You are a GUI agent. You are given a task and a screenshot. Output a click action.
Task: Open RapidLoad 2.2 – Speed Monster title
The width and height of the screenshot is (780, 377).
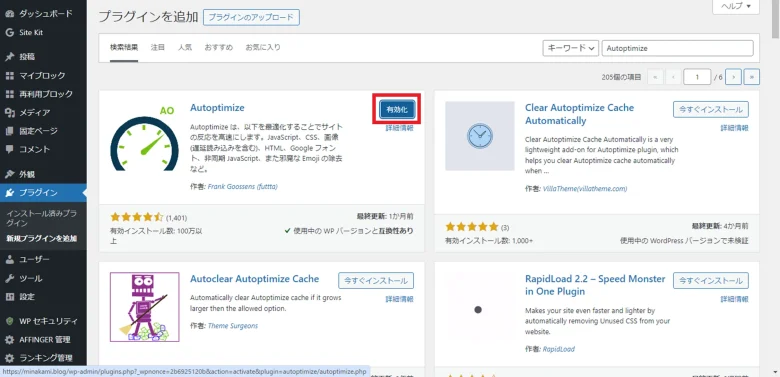pos(595,285)
